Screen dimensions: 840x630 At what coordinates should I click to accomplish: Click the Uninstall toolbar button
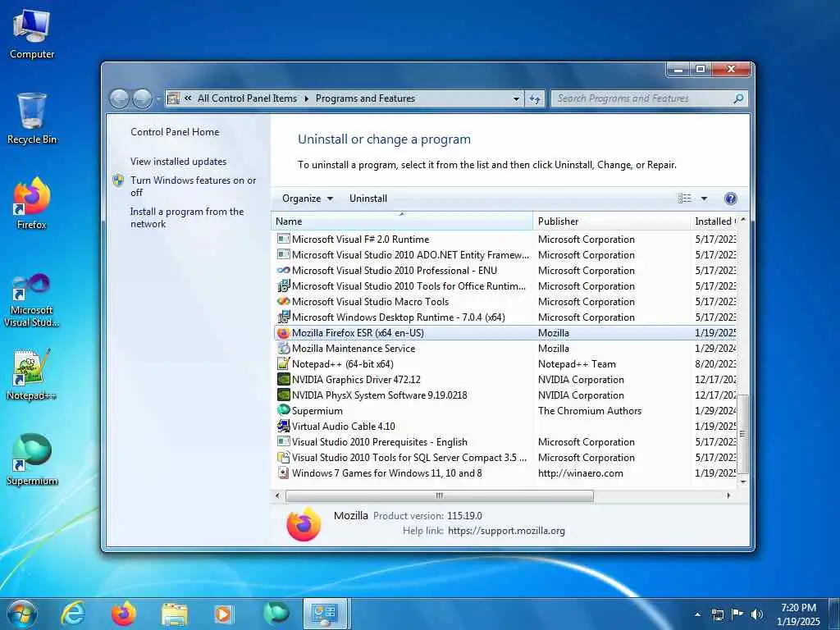pos(368,199)
